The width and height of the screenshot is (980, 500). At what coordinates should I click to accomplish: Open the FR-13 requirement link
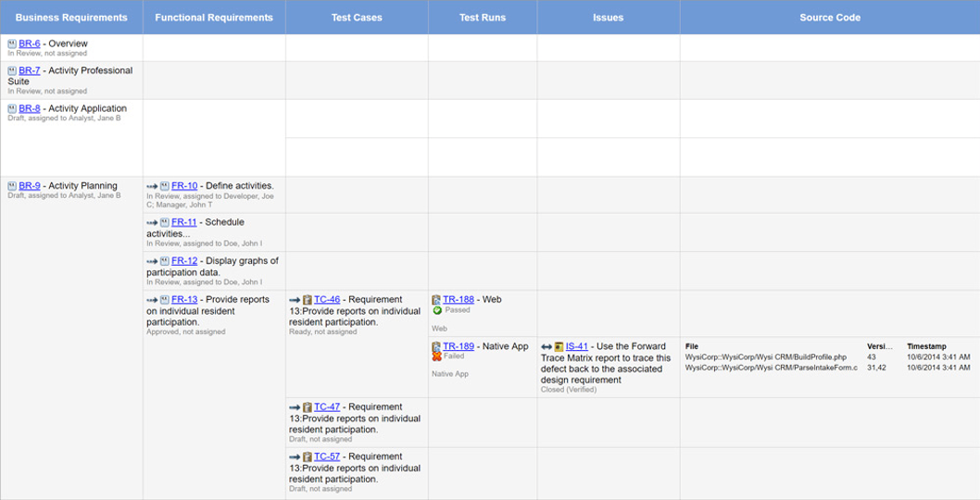pos(183,299)
